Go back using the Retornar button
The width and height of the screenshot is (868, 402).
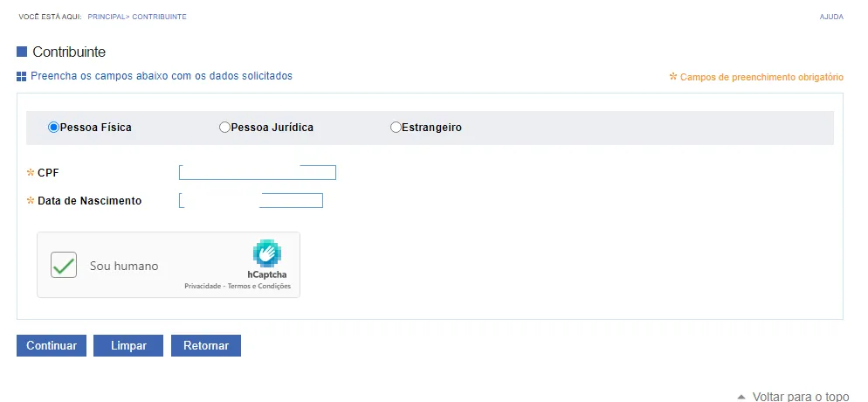206,345
